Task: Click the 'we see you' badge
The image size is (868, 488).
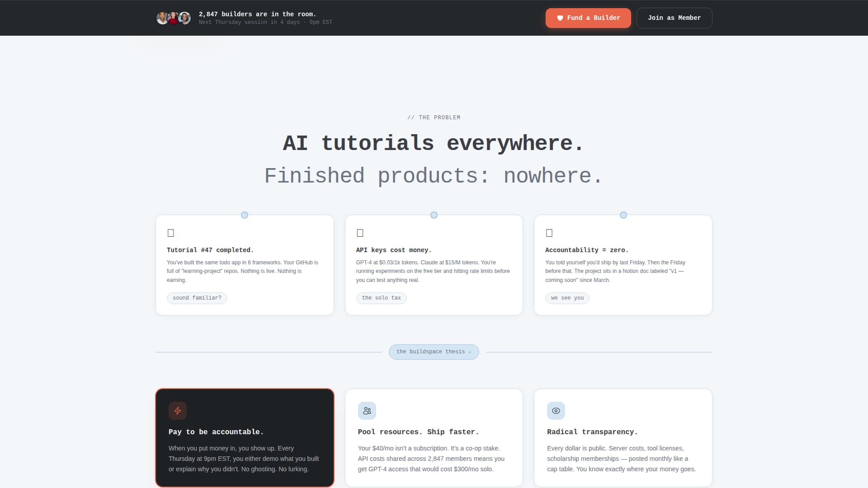Action: pyautogui.click(x=567, y=298)
